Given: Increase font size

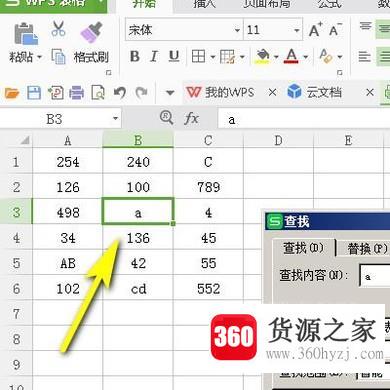Looking at the screenshot, I should [x=315, y=30].
